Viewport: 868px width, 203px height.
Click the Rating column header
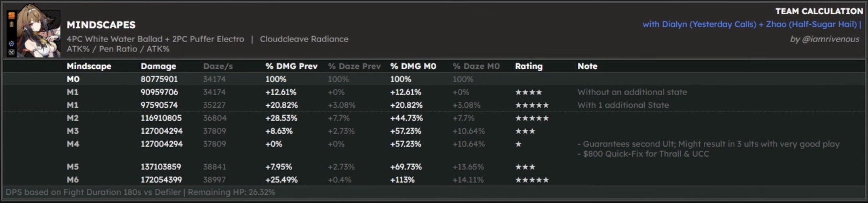[x=529, y=66]
